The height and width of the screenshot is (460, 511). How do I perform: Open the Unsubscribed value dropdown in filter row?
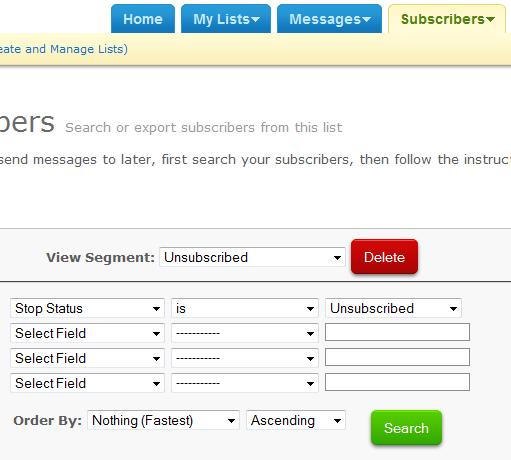tap(393, 308)
